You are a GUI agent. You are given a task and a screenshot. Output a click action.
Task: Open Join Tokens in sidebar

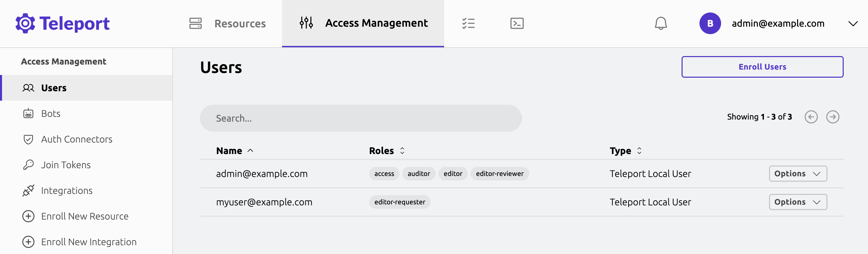(66, 165)
